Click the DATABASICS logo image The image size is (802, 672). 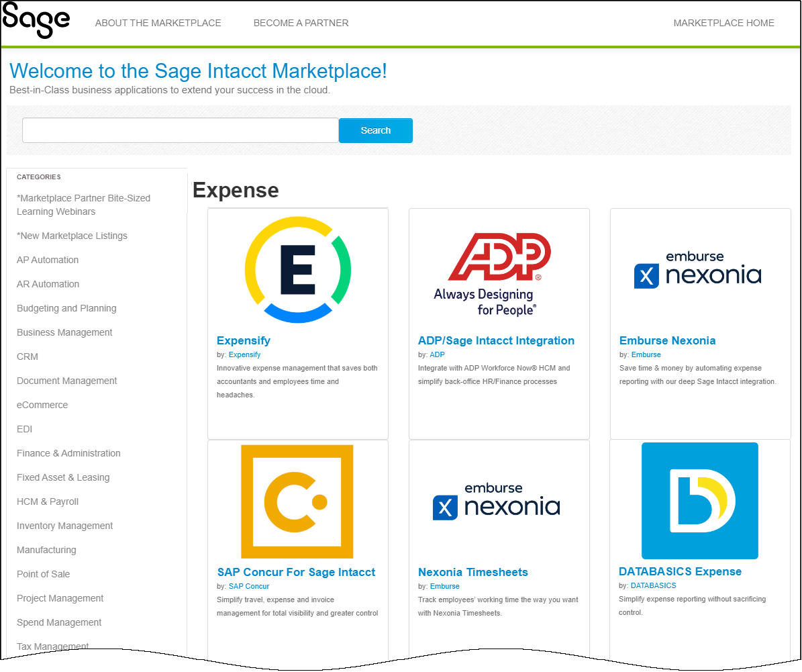[700, 501]
